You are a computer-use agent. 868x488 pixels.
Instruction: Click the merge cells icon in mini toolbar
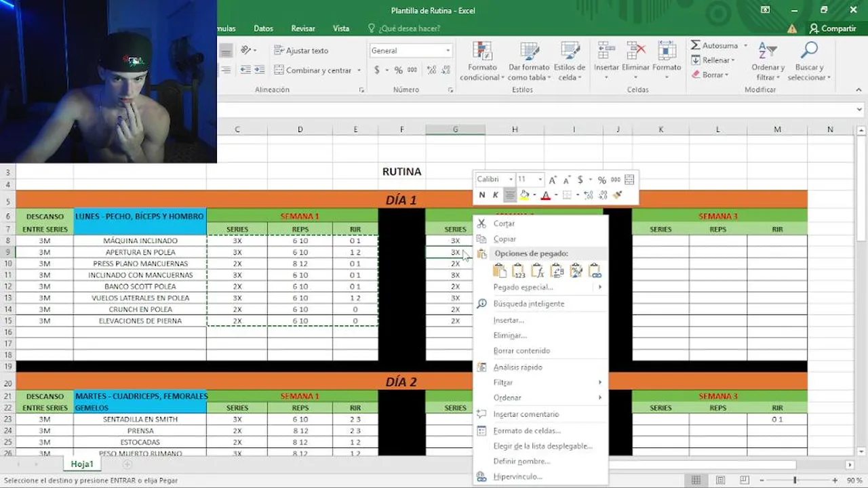click(x=629, y=180)
